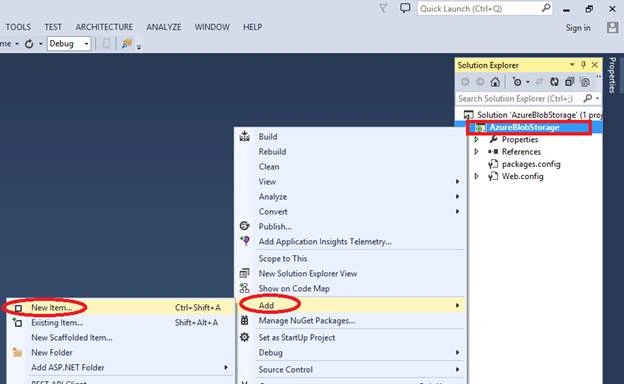Click the notifications filter flag icon
The height and width of the screenshot is (384, 624).
tap(383, 8)
